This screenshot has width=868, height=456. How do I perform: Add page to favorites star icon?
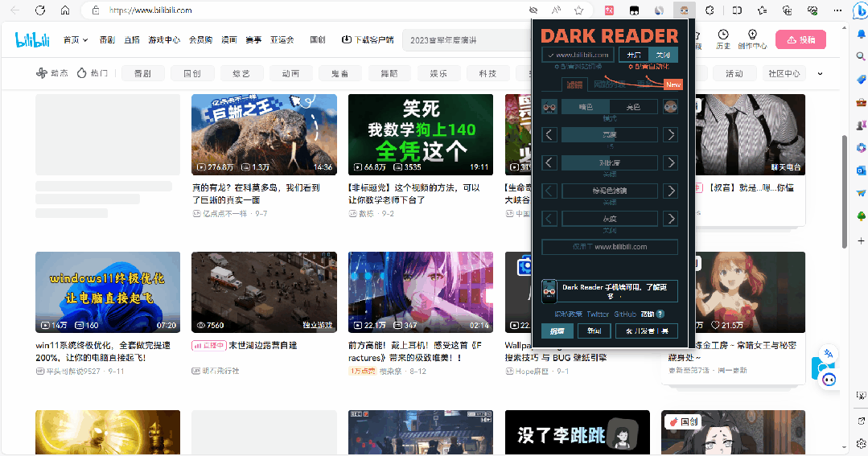[579, 10]
